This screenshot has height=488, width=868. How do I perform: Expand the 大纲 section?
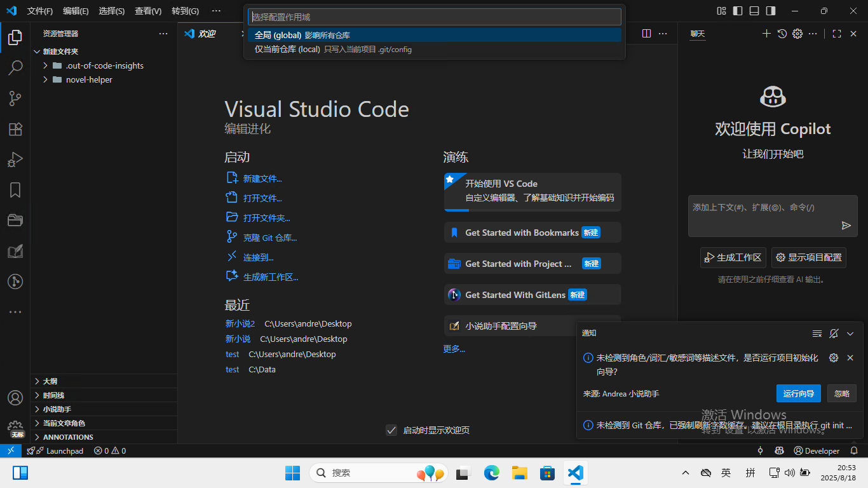(50, 381)
